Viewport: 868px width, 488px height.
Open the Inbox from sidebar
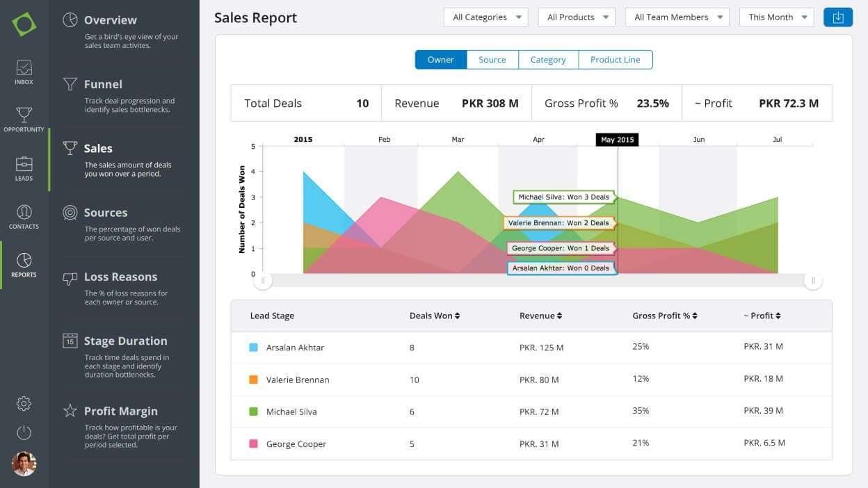24,72
